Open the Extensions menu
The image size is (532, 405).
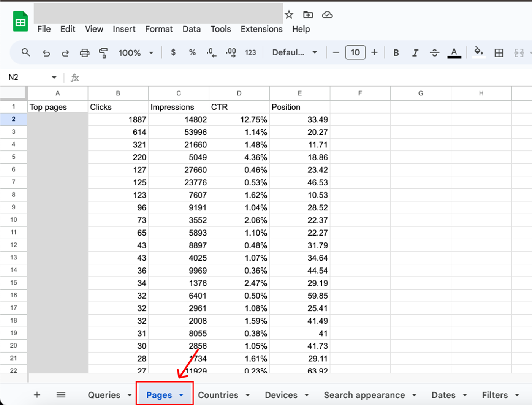(261, 29)
